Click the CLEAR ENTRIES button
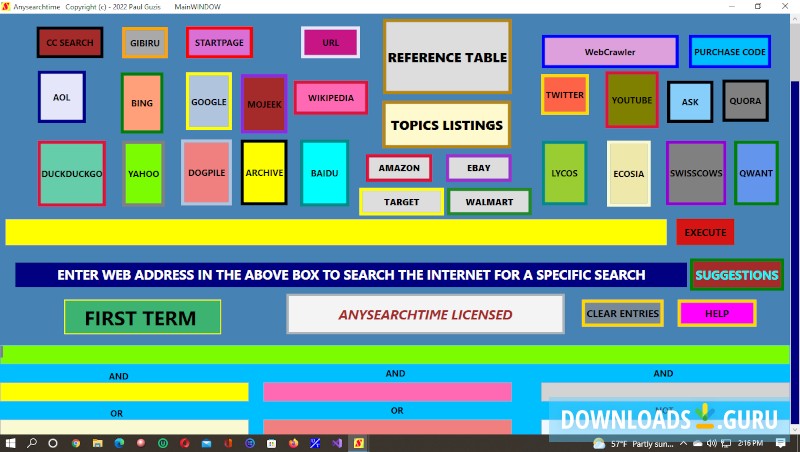 click(x=622, y=313)
